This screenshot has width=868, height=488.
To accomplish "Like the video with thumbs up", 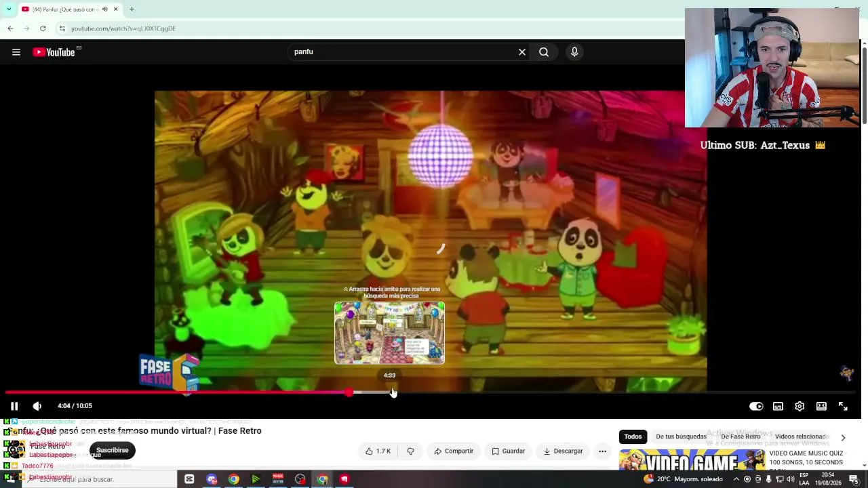I will click(x=378, y=451).
